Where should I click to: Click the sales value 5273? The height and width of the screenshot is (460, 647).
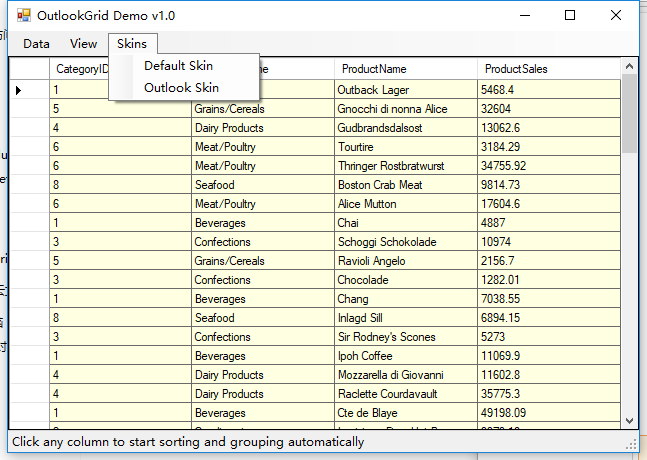[549, 336]
